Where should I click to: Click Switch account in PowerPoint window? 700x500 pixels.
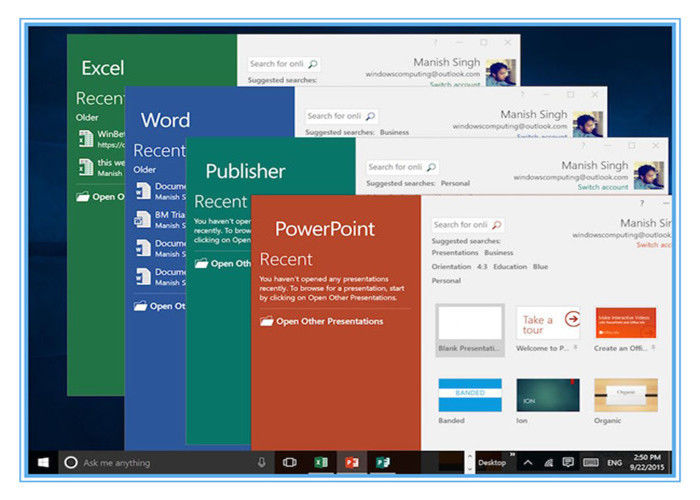pos(654,245)
